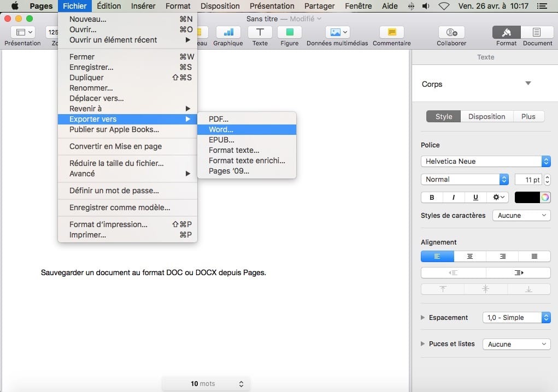
Task: Toggle the Format inspector brush icon
Action: (507, 32)
